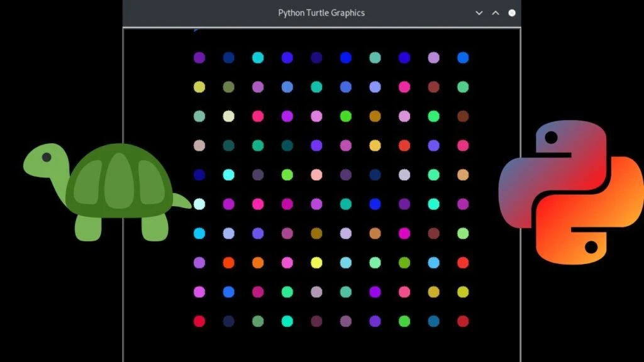Click the blue dot at grid's top-right corner

pyautogui.click(x=463, y=57)
